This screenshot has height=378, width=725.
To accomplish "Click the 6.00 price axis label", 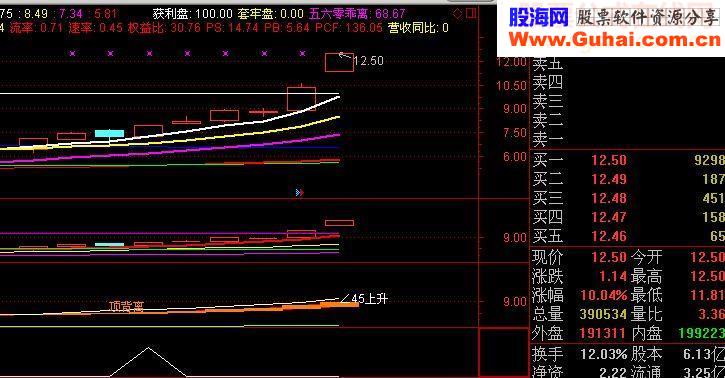I will point(515,157).
